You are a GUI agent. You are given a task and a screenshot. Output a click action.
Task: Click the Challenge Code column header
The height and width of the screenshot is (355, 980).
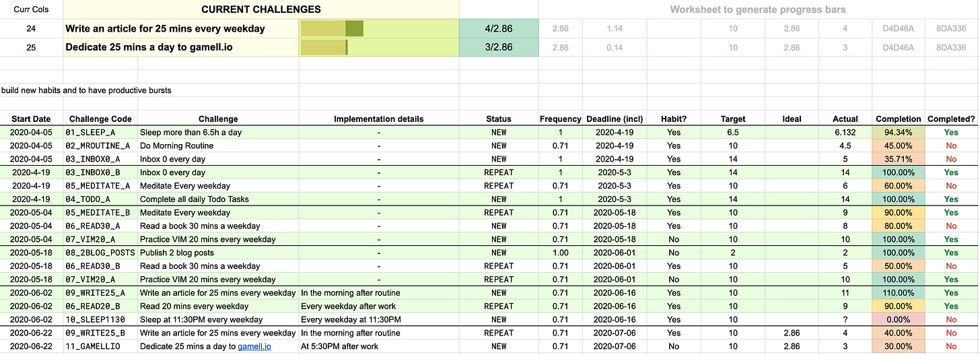100,119
